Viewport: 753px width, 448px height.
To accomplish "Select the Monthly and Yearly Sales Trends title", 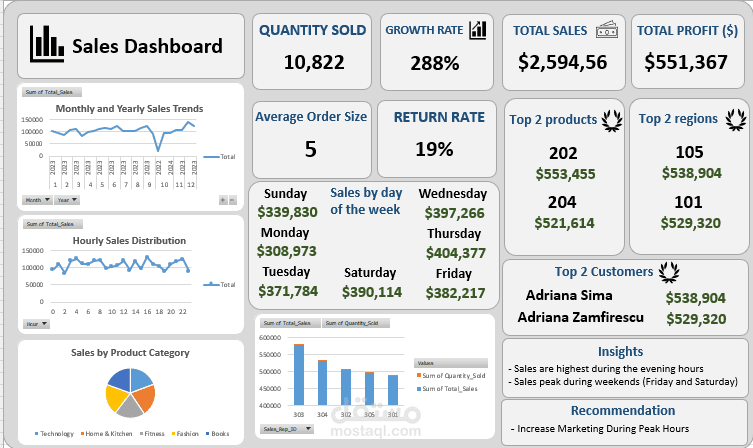I will pos(129,109).
